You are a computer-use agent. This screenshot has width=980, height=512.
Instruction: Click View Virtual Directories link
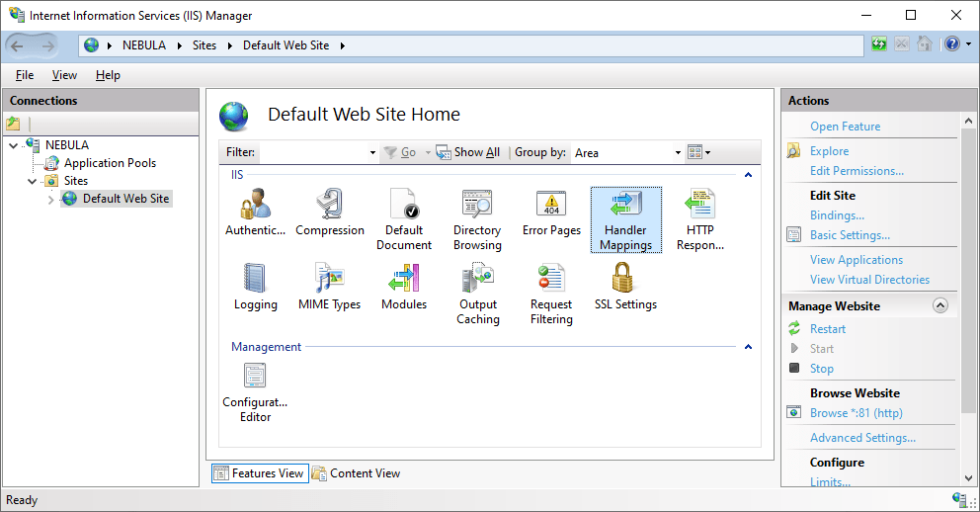pos(869,280)
